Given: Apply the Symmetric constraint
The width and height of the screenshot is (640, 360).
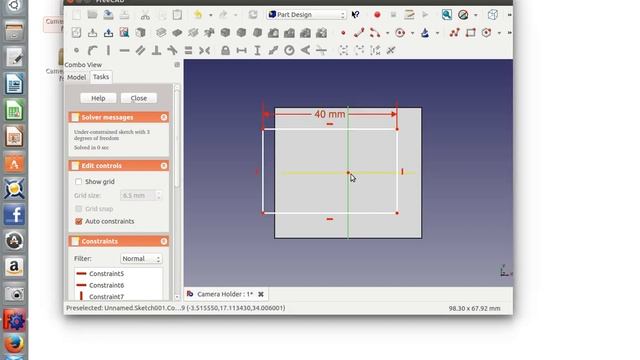Looking at the screenshot, I should [x=204, y=50].
